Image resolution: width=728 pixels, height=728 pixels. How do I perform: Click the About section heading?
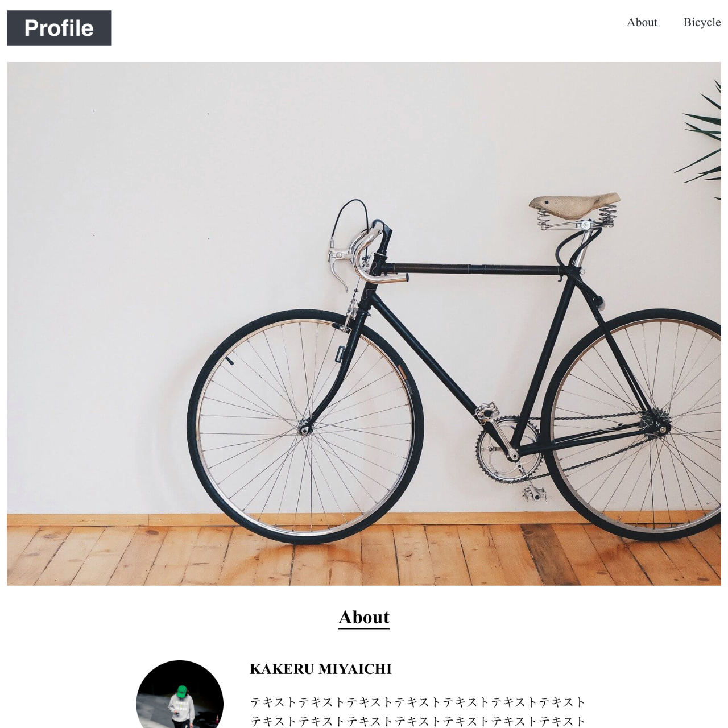click(364, 617)
